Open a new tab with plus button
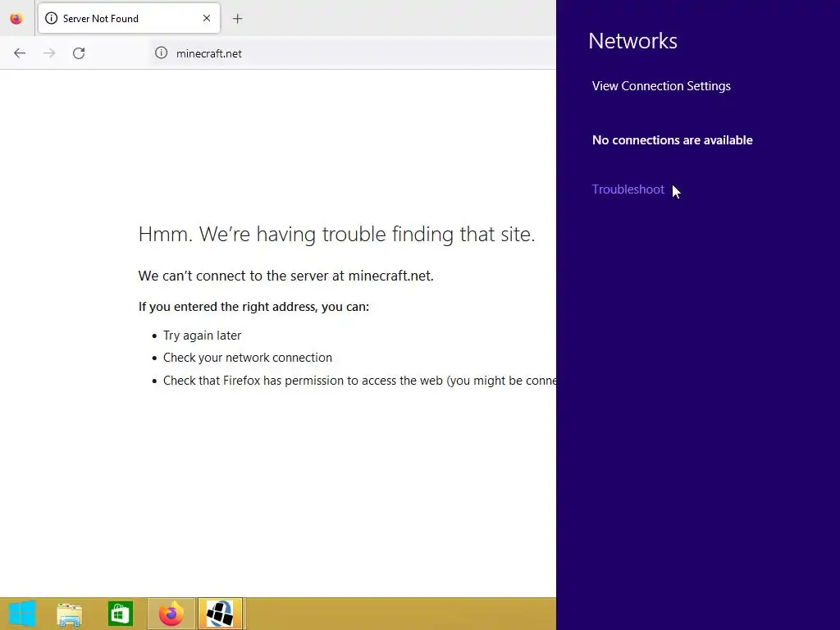840x630 pixels. (237, 19)
